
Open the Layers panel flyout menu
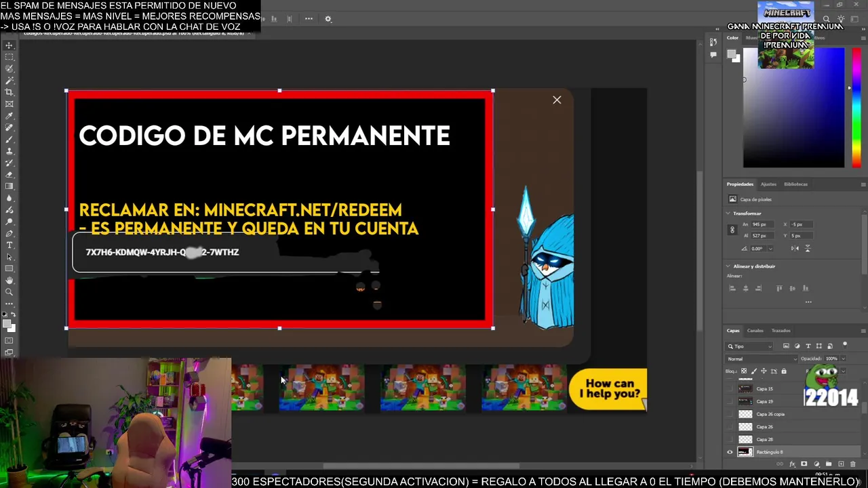[x=863, y=331]
